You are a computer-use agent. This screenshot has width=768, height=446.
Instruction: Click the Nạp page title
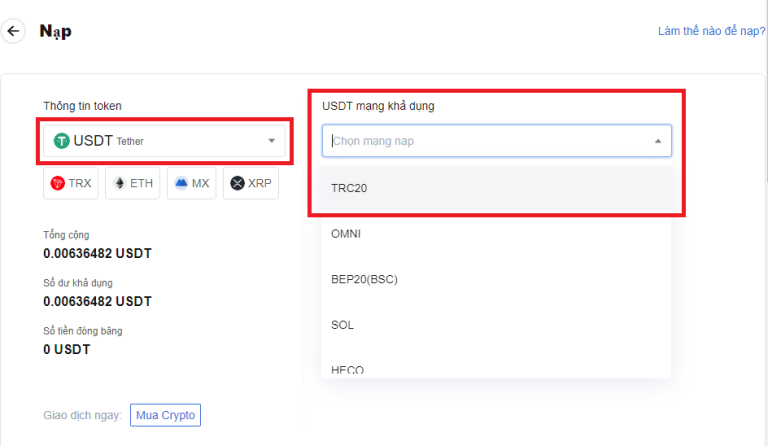point(55,31)
